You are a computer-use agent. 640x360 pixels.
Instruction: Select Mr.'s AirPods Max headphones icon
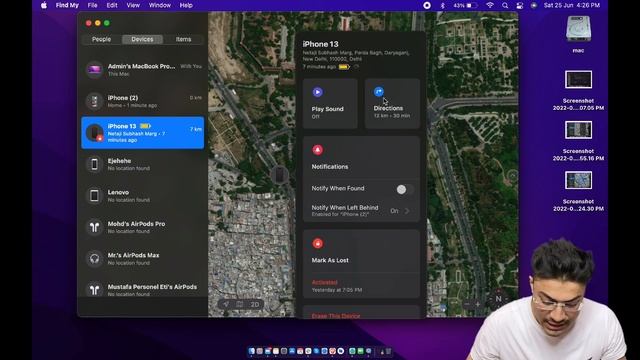pyautogui.click(x=94, y=259)
